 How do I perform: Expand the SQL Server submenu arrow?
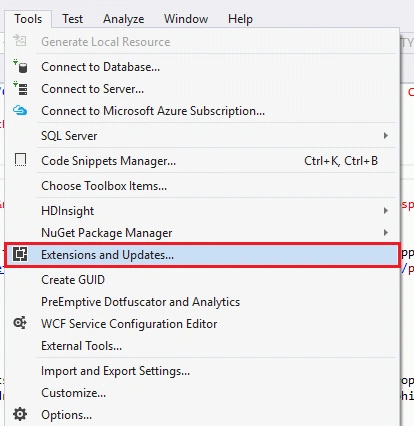point(386,136)
